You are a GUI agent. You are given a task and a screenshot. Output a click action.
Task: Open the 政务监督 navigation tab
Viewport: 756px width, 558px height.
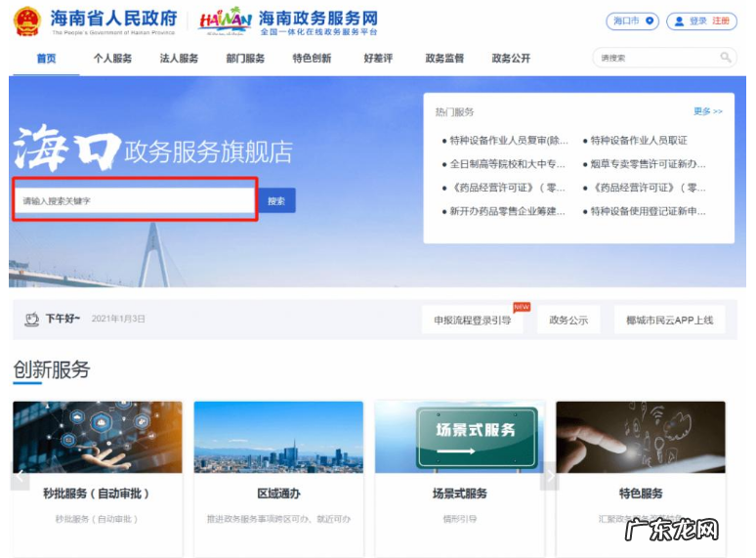pyautogui.click(x=444, y=59)
